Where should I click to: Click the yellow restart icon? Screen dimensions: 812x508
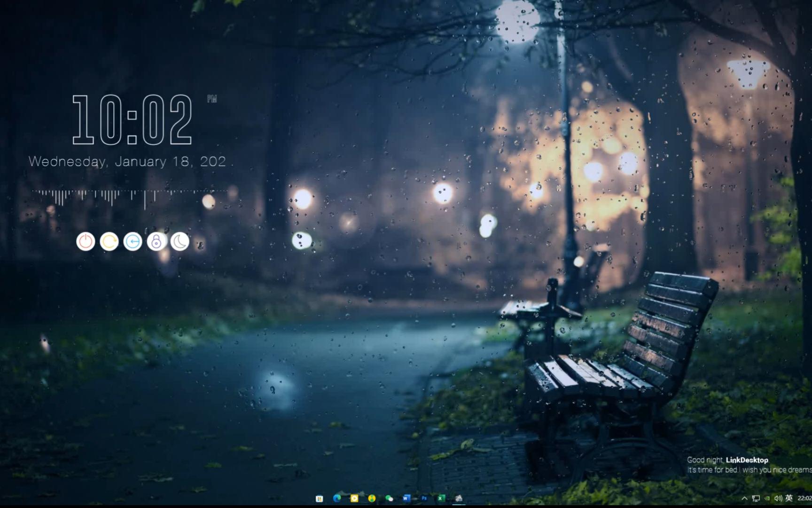click(109, 242)
